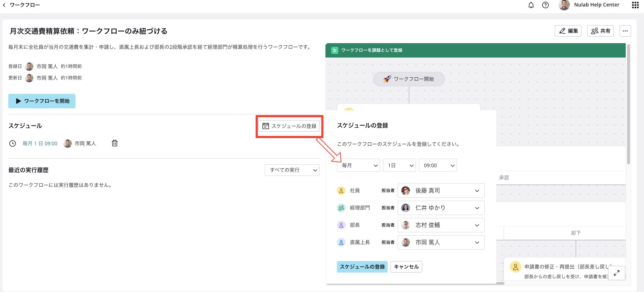Click the スケジュールの登録 calendar button
644x292 pixels.
coord(289,126)
